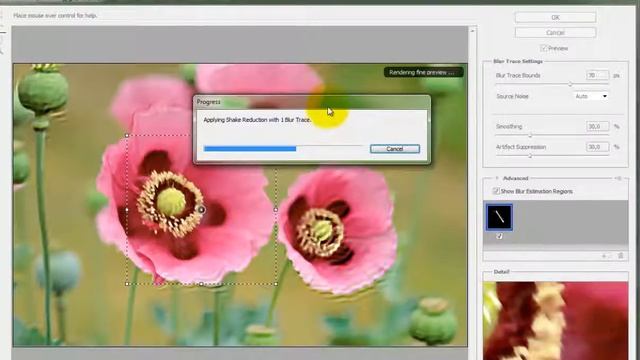Click the "Detail" section title
Screen dimensions: 640x360
[x=501, y=272]
